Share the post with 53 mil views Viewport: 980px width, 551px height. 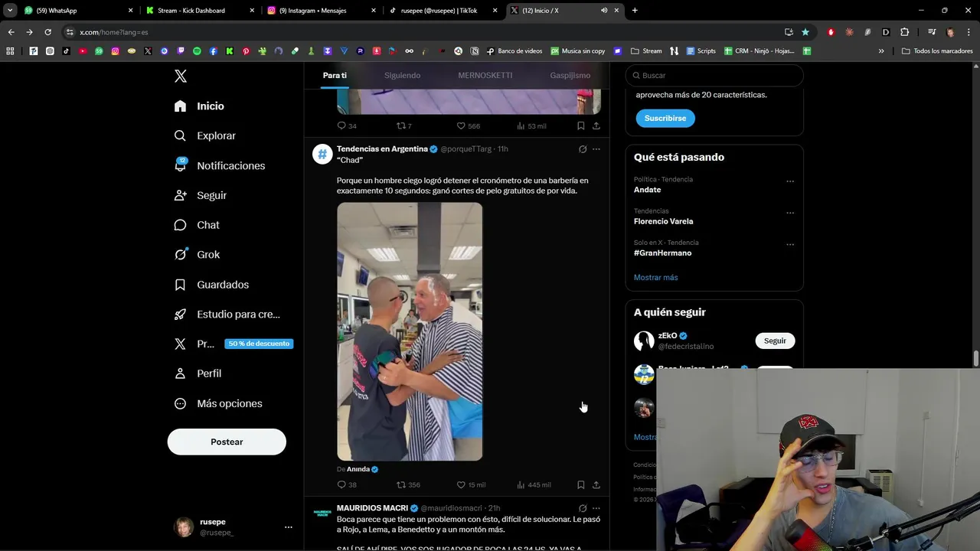click(x=596, y=126)
